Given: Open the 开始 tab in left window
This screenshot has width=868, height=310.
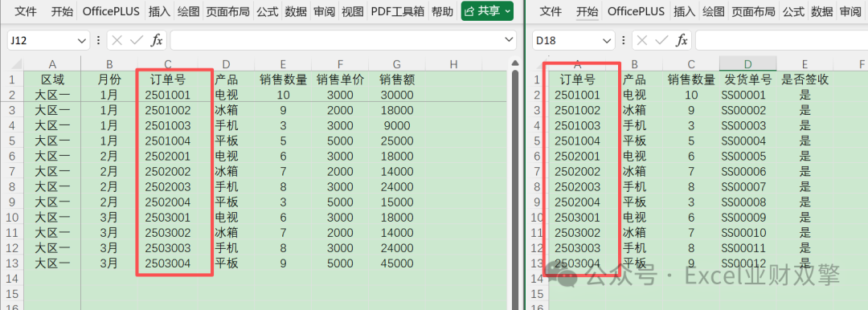Looking at the screenshot, I should tap(62, 11).
